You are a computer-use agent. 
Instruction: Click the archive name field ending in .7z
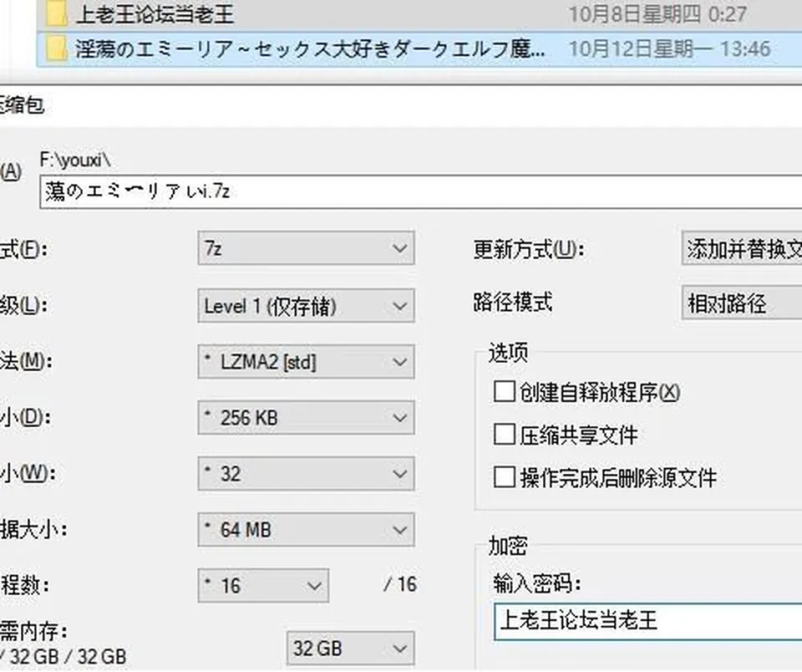pyautogui.click(x=421, y=191)
